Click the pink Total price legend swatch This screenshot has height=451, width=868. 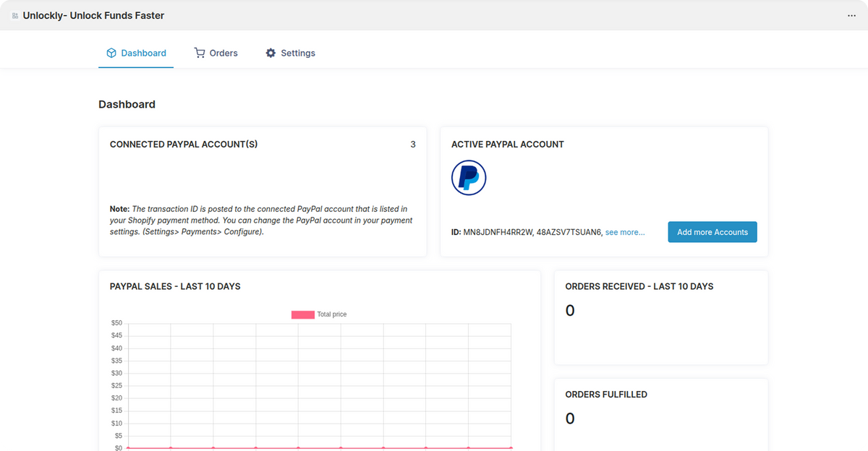coord(302,314)
